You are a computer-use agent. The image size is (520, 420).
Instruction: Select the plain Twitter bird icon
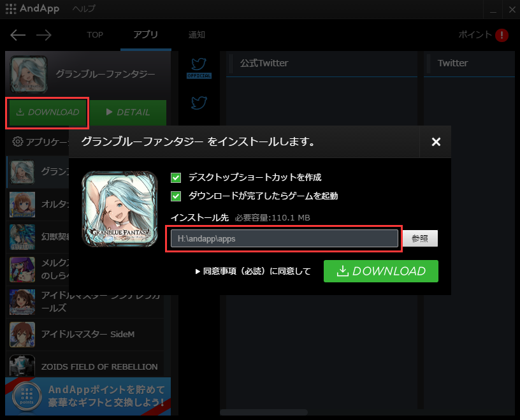coord(199,103)
